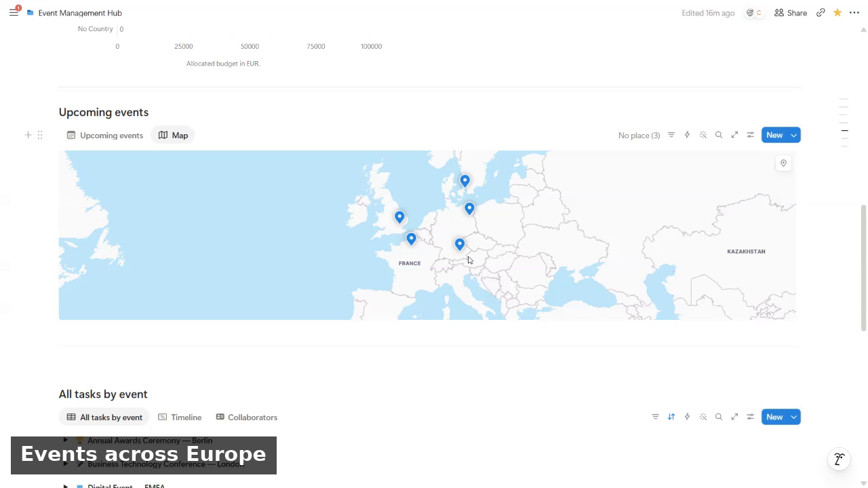Search the All tasks by event database
Viewport: 868px width, 488px height.
[x=719, y=417]
